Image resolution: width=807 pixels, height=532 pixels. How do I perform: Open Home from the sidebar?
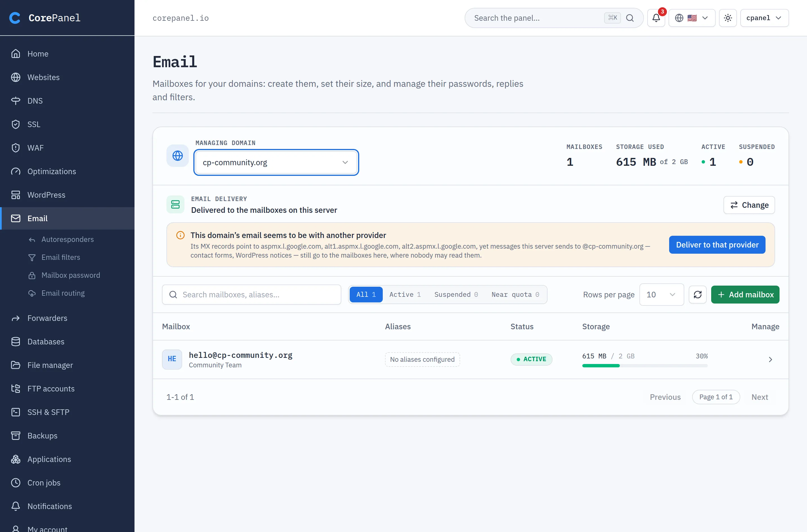pos(67,53)
